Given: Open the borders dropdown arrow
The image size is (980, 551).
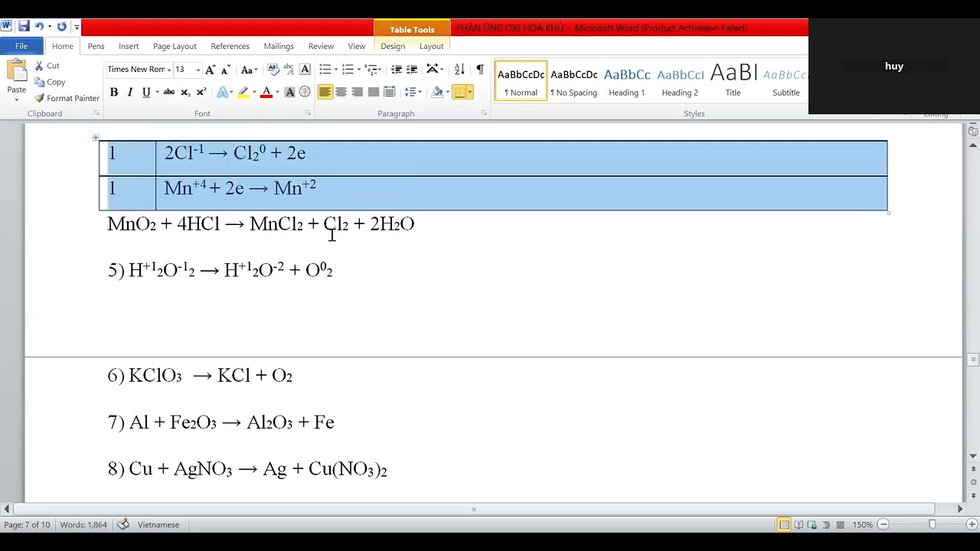Looking at the screenshot, I should [x=469, y=92].
